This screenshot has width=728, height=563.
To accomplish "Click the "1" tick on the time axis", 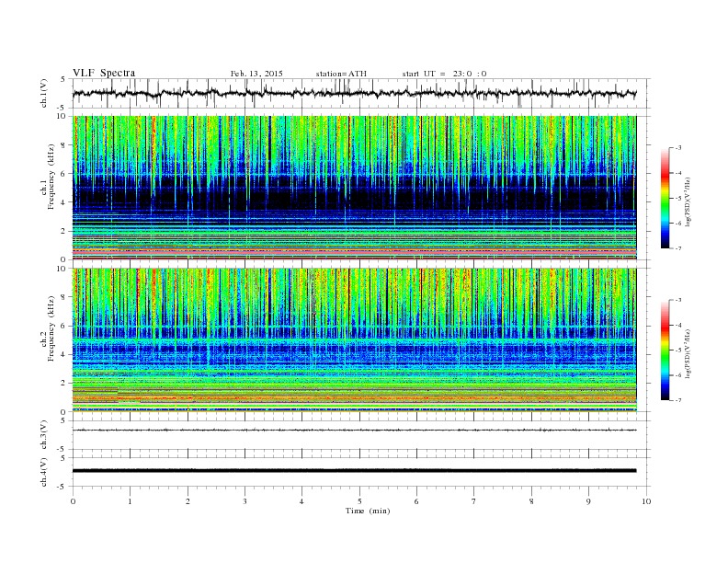I will click(x=130, y=501).
